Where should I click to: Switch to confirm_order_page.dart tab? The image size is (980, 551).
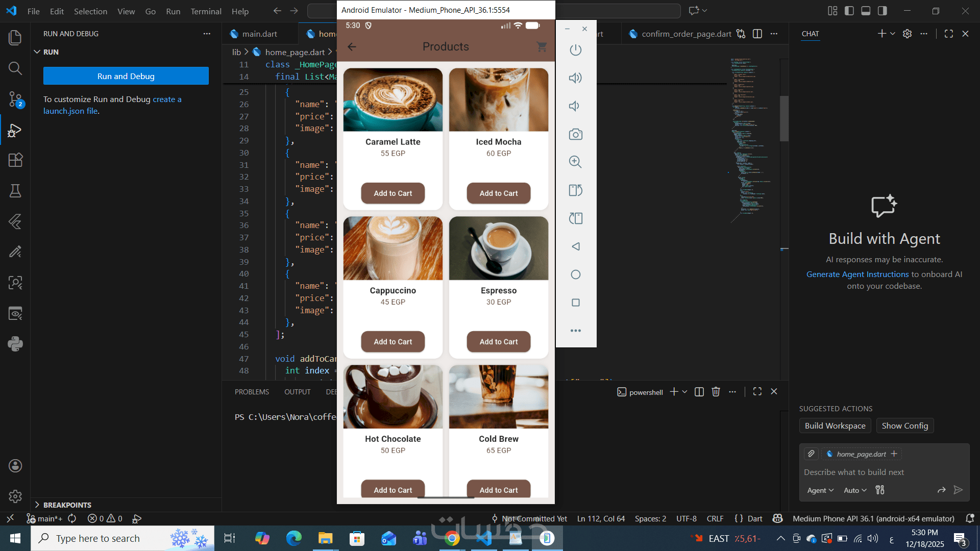click(x=686, y=34)
